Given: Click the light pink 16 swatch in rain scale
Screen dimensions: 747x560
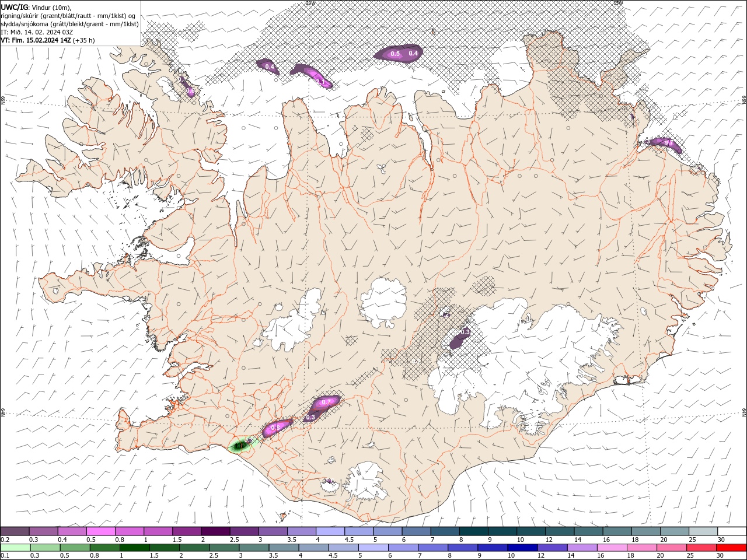Looking at the screenshot, I should (612, 548).
